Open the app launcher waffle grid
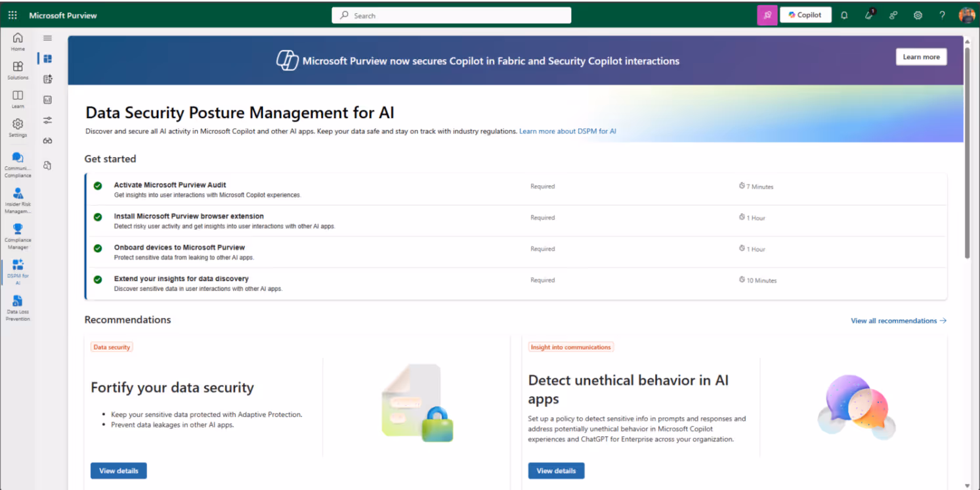980x490 pixels. click(12, 15)
